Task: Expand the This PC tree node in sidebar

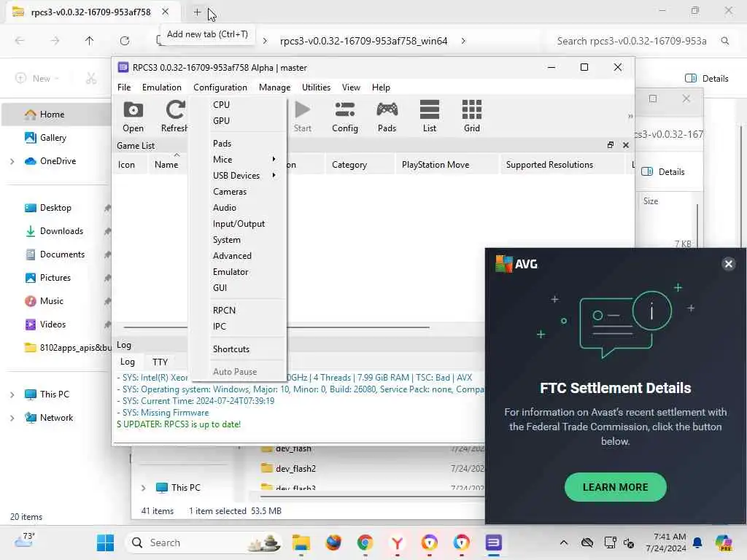Action: (12, 394)
